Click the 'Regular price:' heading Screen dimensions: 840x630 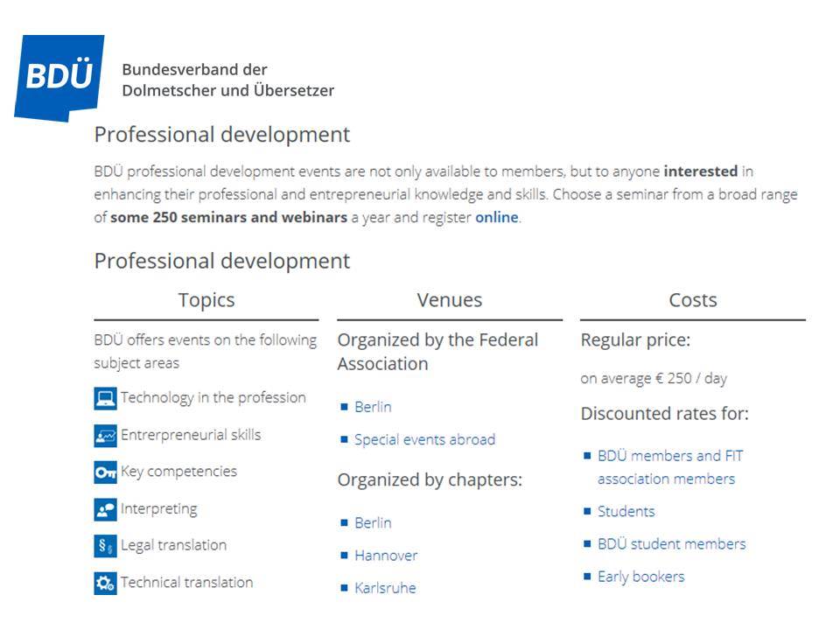point(636,340)
